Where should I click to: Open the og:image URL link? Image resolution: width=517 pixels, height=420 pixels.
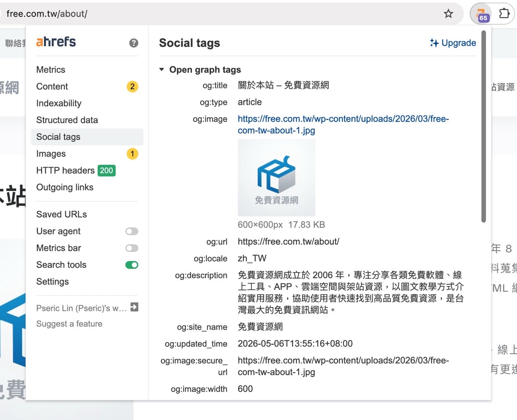click(x=343, y=124)
